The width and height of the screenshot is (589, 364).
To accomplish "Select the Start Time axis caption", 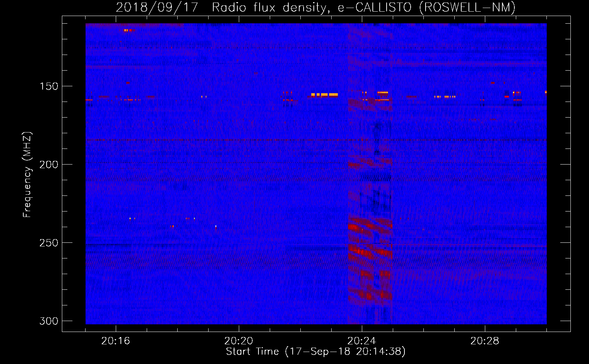I will [316, 352].
